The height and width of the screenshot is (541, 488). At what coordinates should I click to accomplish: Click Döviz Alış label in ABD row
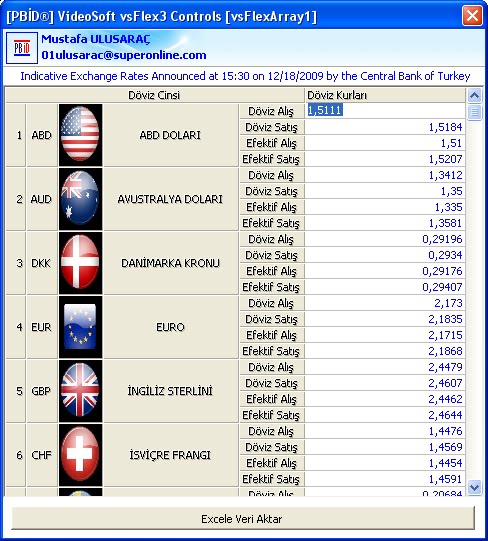pyautogui.click(x=272, y=111)
